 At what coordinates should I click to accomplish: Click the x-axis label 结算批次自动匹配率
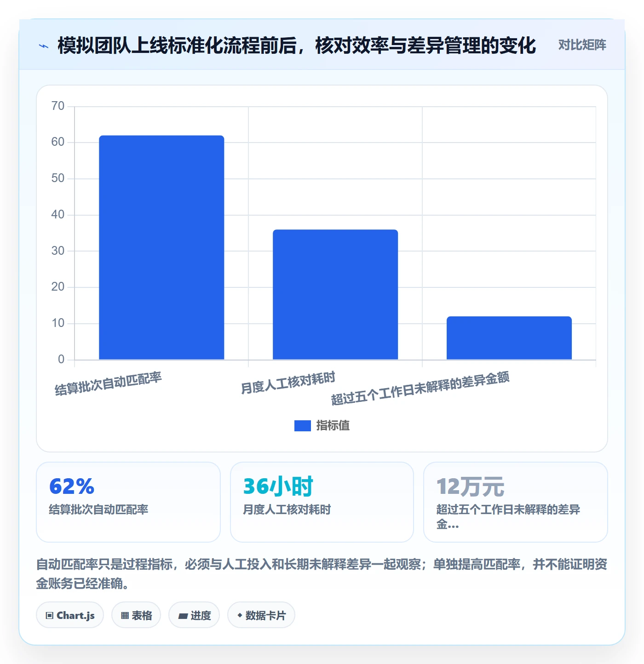point(108,384)
